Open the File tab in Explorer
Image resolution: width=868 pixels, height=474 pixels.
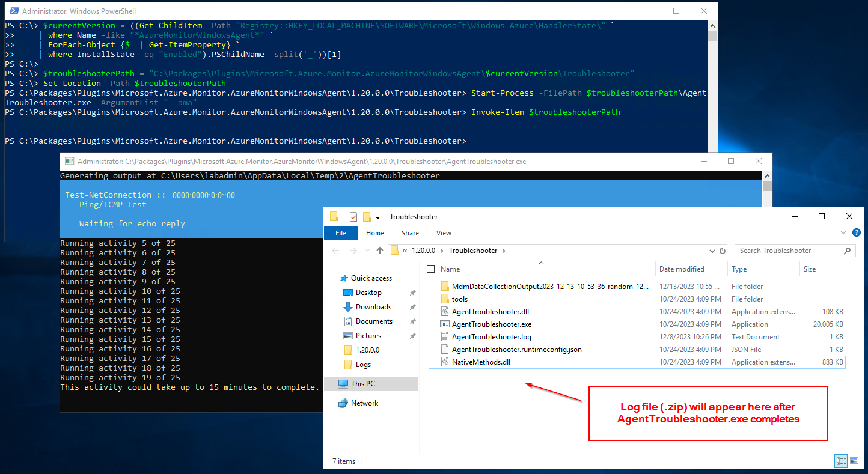341,233
